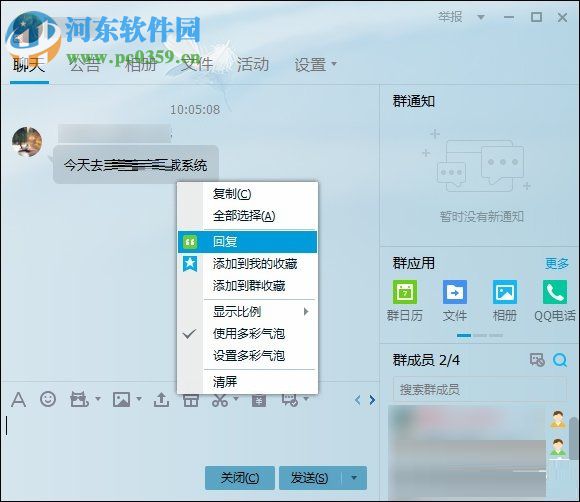Viewport: 580px width, 502px height.
Task: Switch to the 活动 tab
Action: tap(253, 65)
